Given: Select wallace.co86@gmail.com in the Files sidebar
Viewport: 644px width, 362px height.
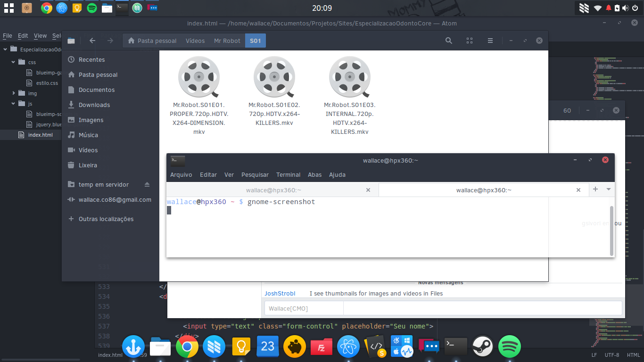Looking at the screenshot, I should [x=110, y=199].
